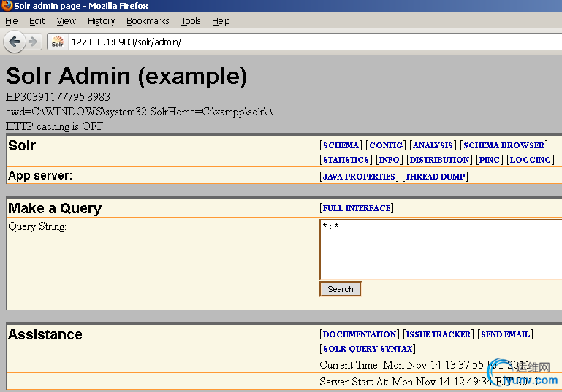
Task: Click the PING link
Action: click(490, 160)
